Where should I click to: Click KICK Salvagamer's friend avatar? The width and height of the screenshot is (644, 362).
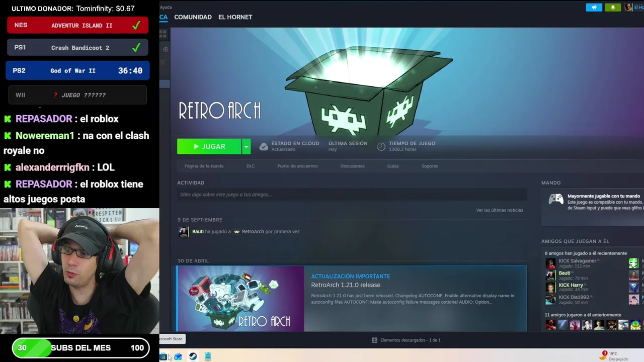pyautogui.click(x=551, y=263)
